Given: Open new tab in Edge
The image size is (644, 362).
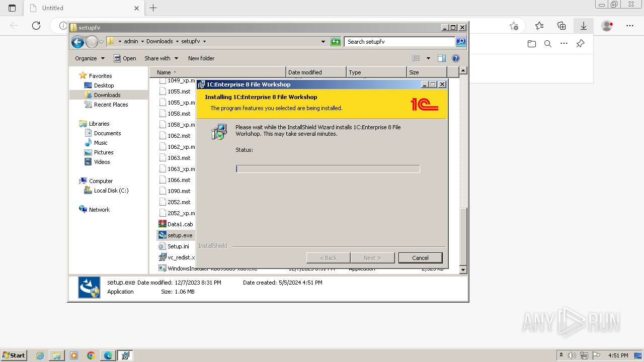Looking at the screenshot, I should 153,8.
